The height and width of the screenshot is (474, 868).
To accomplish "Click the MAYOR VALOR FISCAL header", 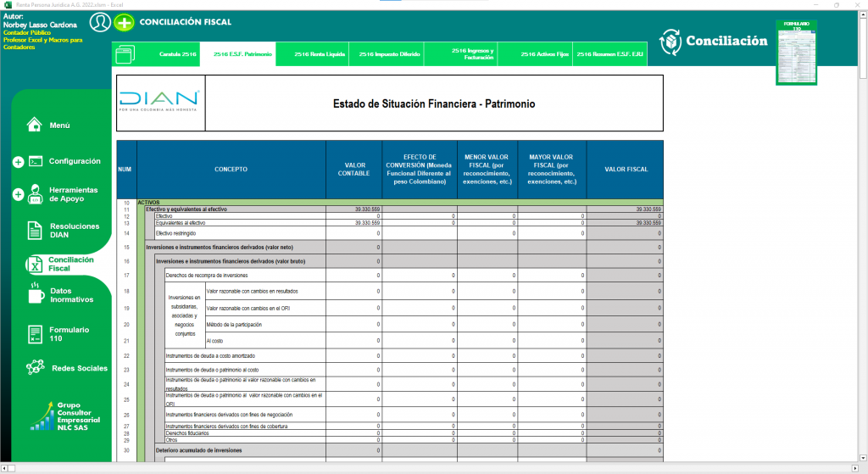I will point(551,170).
